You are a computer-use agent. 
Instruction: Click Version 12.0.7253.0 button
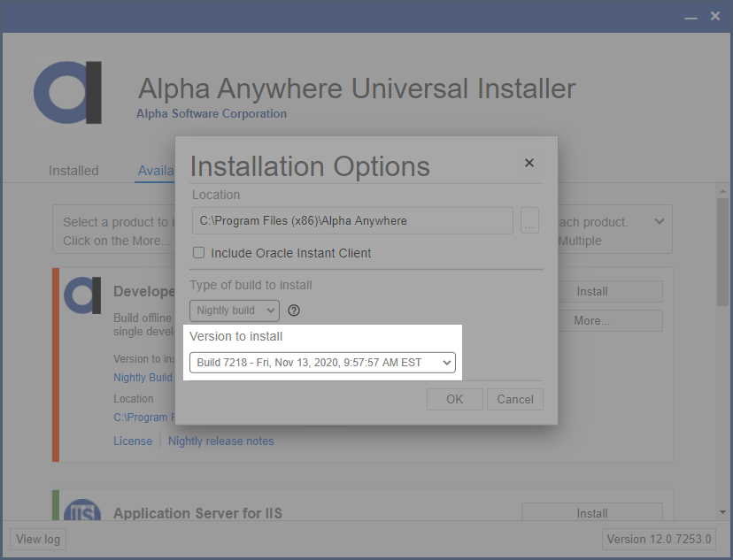659,539
